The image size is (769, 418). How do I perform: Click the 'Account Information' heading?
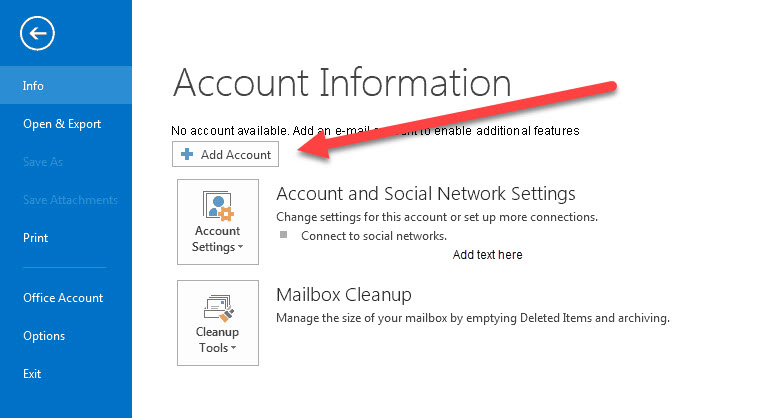point(342,82)
